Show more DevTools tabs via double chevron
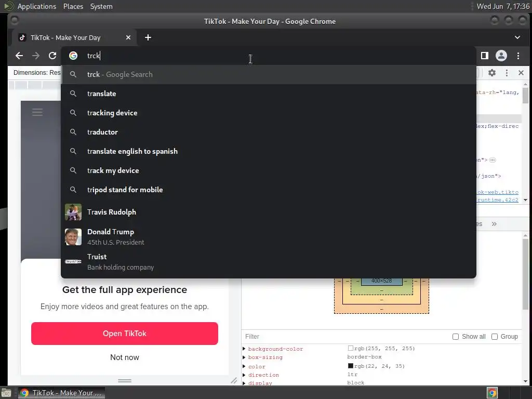This screenshot has width=532, height=399. 494,224
